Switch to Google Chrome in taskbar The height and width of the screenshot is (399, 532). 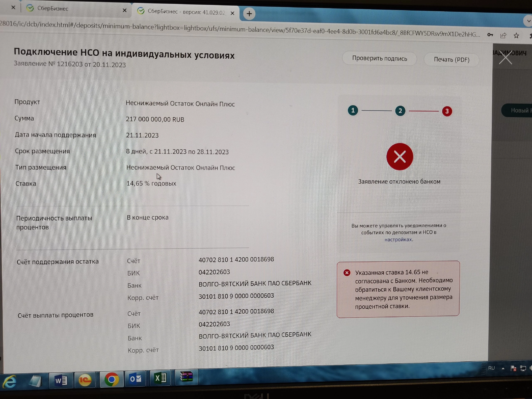111,379
